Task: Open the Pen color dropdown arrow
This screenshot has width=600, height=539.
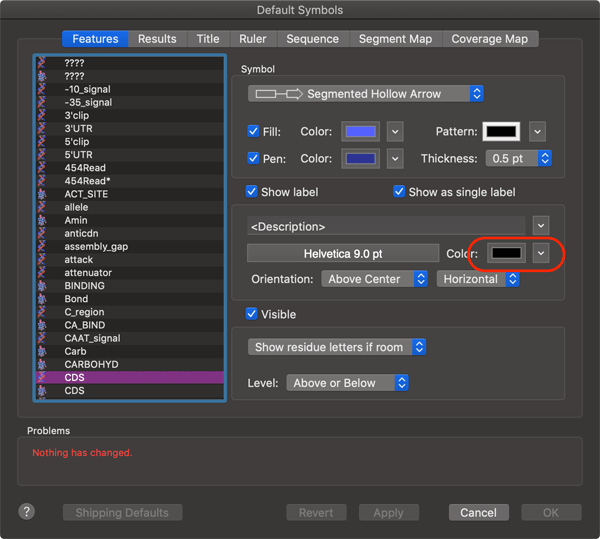Action: (x=395, y=159)
